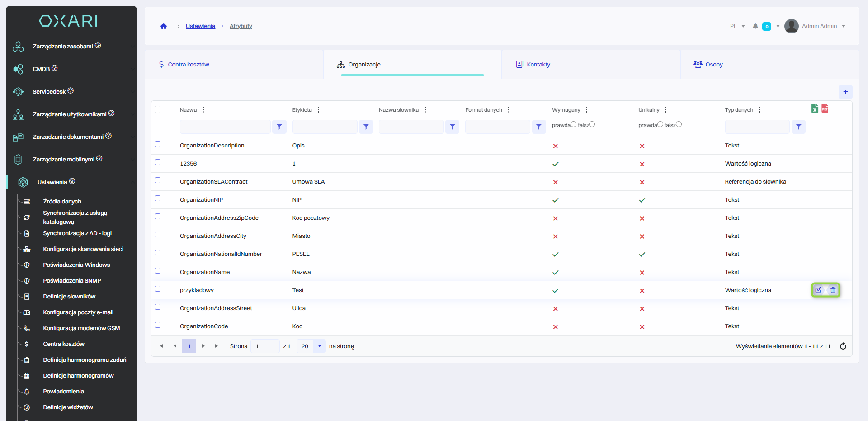Viewport: 868px width, 421px height.
Task: Follow the Ustawienia breadcrumb link
Action: tap(200, 26)
